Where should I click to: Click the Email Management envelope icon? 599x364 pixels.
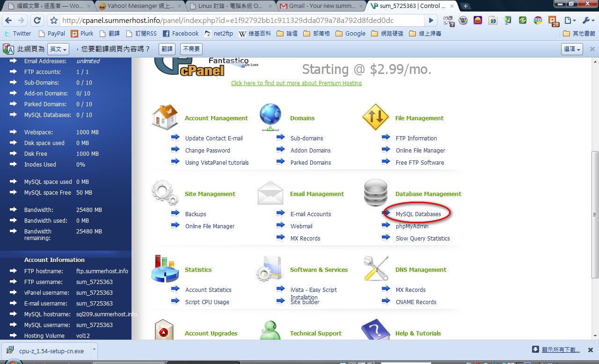[x=270, y=193]
